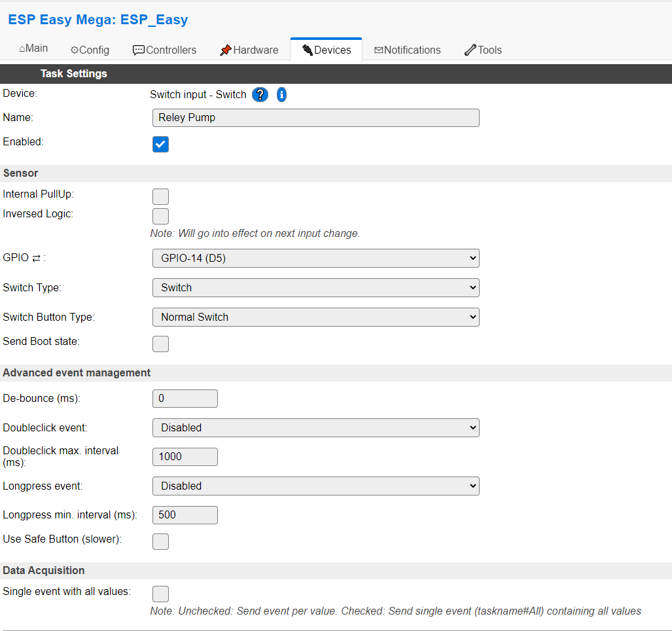
Task: Expand the Doubleclick event dropdown
Action: point(316,428)
